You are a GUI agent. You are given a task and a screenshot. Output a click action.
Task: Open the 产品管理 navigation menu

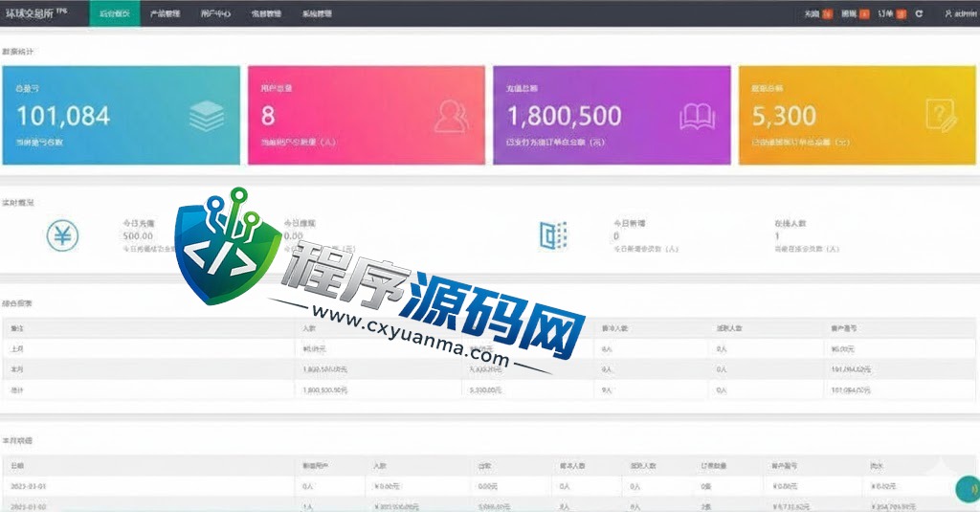point(165,13)
